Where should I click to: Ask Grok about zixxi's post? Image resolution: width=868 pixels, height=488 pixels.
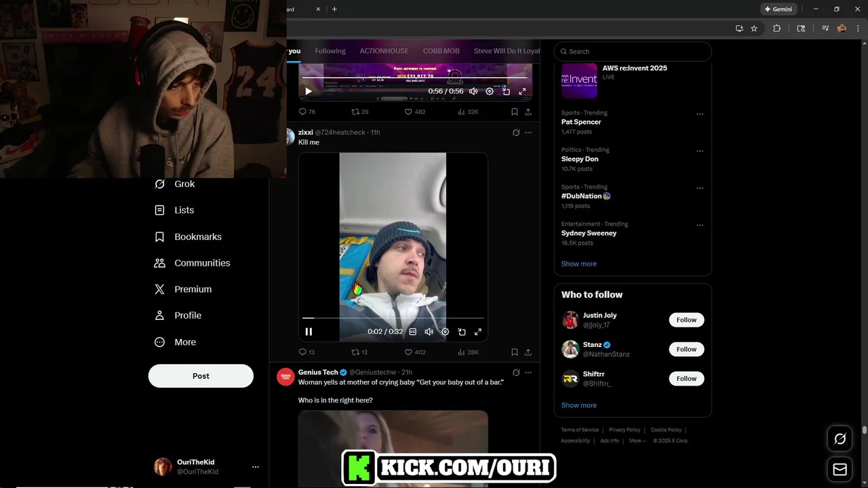[516, 133]
